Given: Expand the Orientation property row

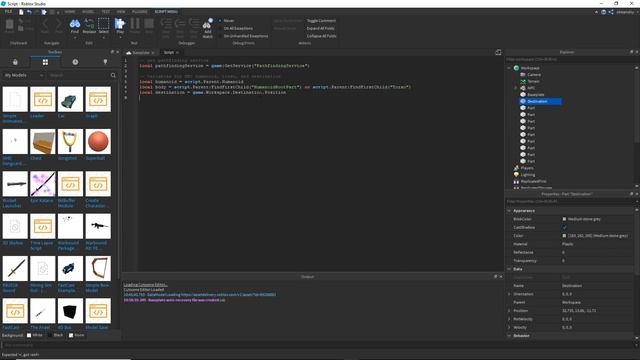Looking at the screenshot, I should pyautogui.click(x=509, y=294).
